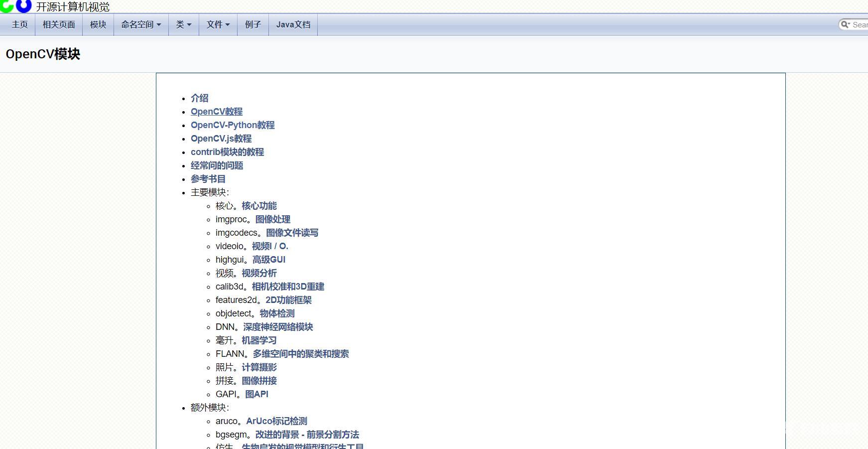Click the OpenCV模块 page title
The width and height of the screenshot is (868, 449).
43,54
